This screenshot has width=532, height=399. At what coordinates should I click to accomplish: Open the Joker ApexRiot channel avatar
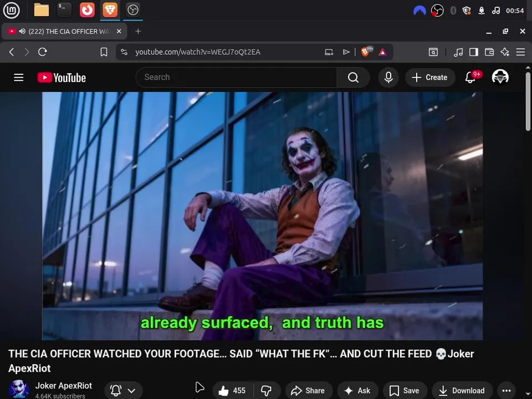click(19, 389)
